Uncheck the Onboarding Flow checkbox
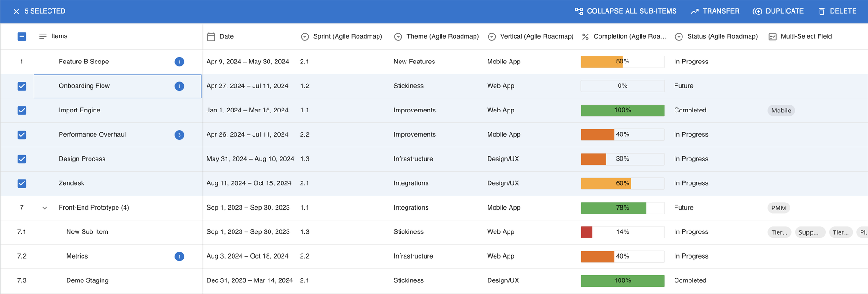 pyautogui.click(x=22, y=86)
